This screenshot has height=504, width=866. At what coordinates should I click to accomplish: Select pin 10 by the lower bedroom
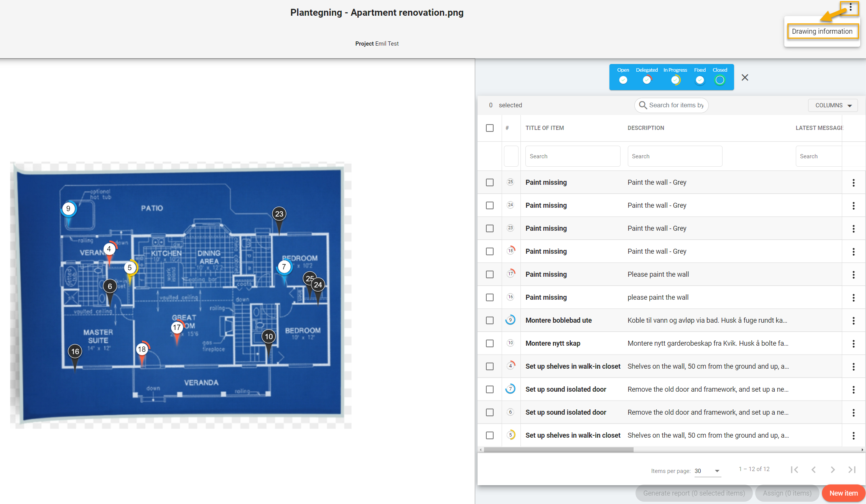(269, 337)
